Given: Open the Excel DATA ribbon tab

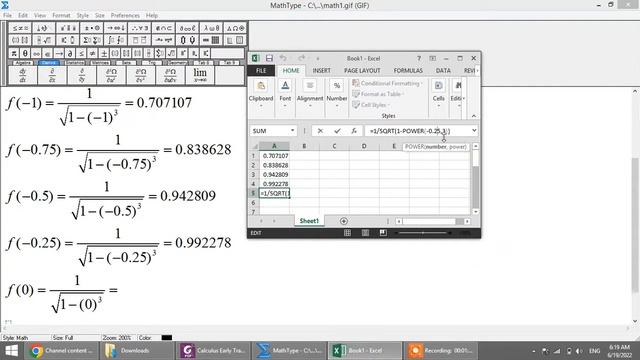Looking at the screenshot, I should [x=443, y=71].
